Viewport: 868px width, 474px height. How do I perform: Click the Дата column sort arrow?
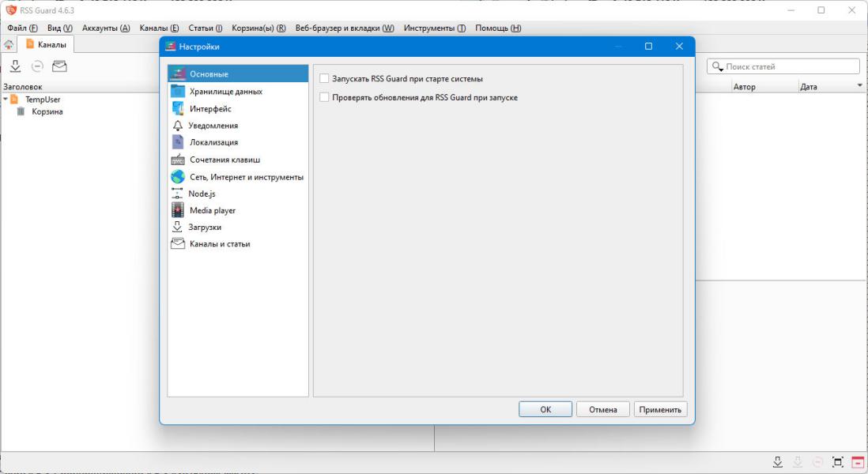[859, 85]
